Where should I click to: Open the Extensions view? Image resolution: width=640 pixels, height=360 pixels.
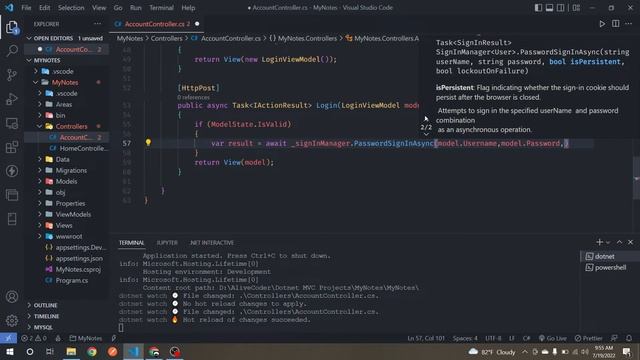coord(12,147)
